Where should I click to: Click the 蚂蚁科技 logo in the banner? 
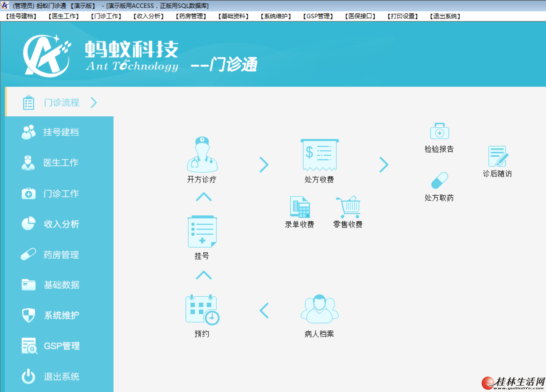click(101, 55)
